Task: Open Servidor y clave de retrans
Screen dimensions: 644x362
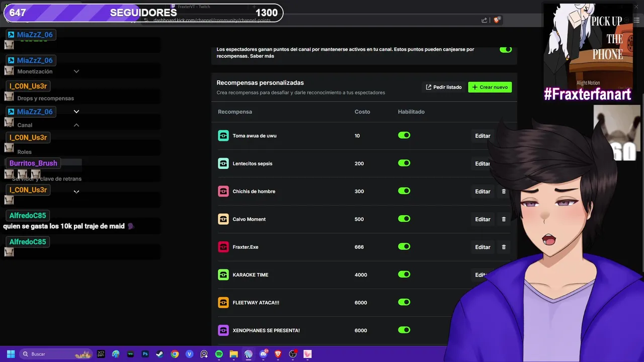Action: tap(47, 179)
